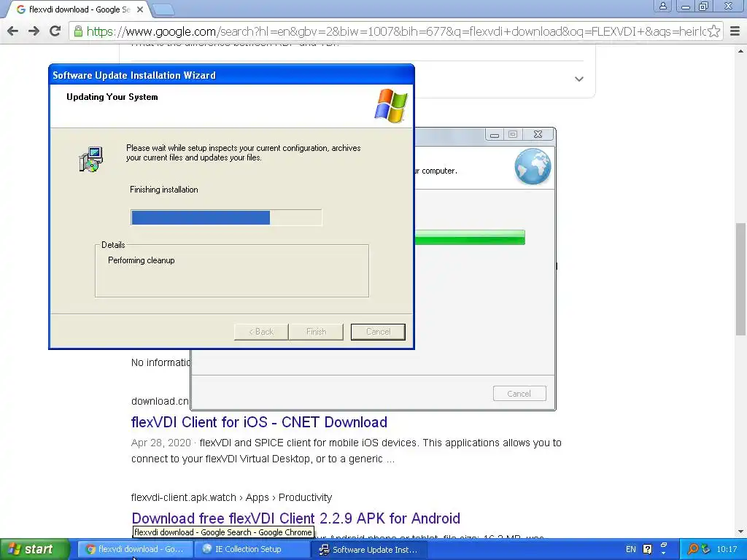Viewport: 747px width, 560px height.
Task: Click the Google URL in address bar
Action: point(395,31)
